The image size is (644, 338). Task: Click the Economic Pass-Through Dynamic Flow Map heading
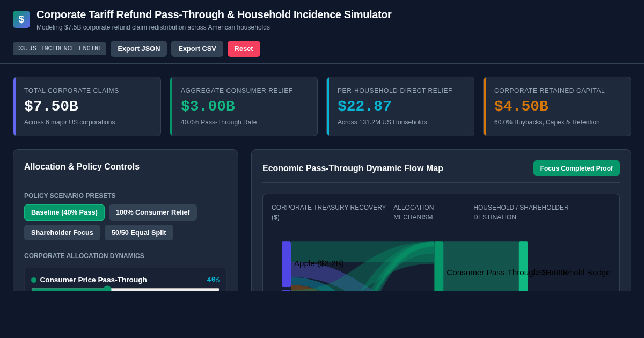coord(353,168)
